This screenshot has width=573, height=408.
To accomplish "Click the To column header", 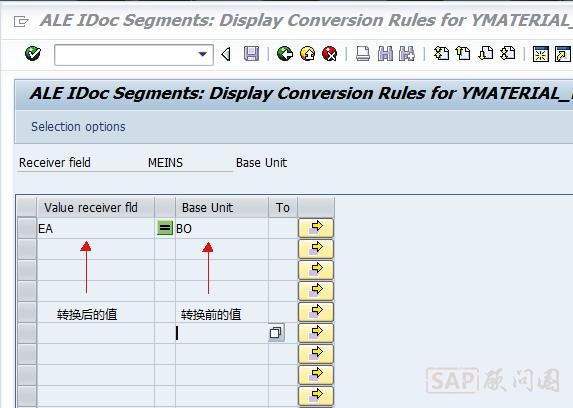I will point(283,207).
